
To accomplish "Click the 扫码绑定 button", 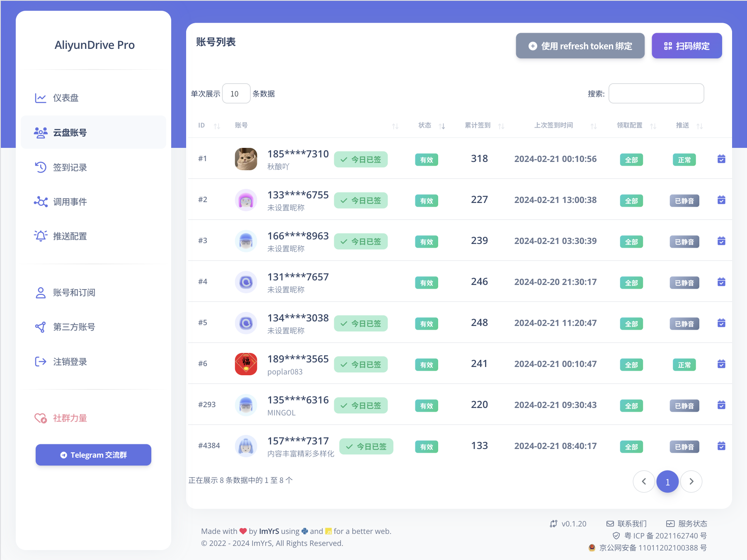I will click(x=686, y=46).
